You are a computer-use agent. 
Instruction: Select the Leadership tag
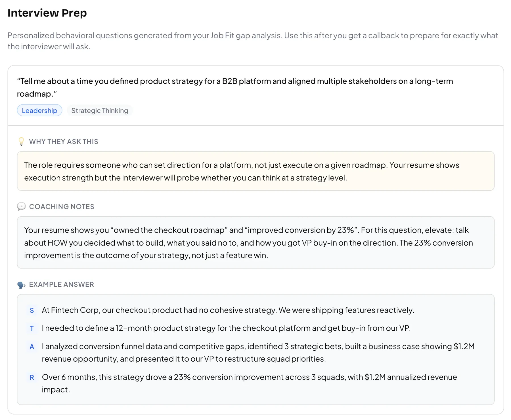tap(39, 110)
